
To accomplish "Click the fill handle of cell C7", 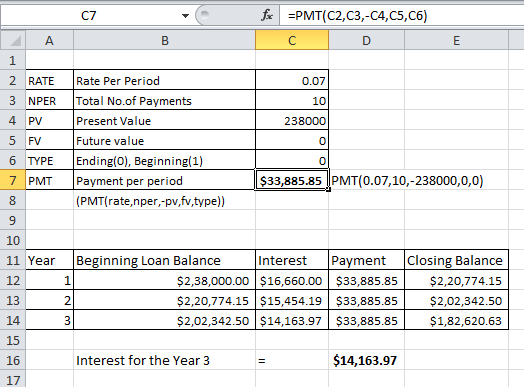I will pos(329,190).
